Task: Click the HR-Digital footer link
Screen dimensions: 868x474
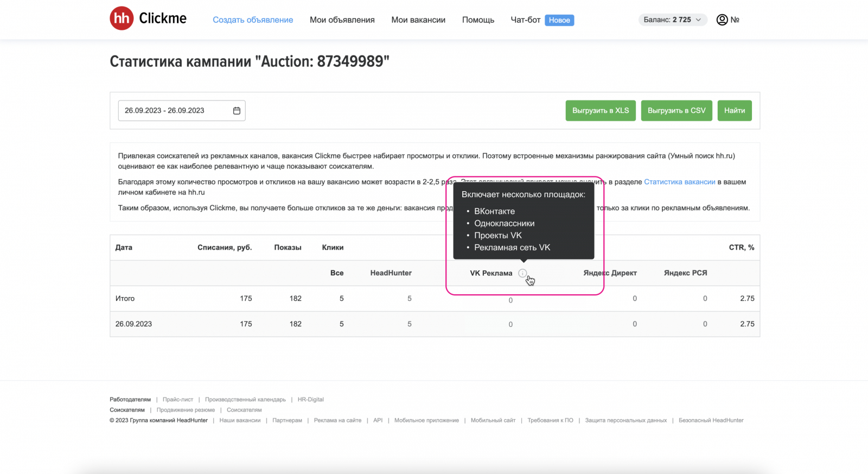Action: [x=310, y=400]
